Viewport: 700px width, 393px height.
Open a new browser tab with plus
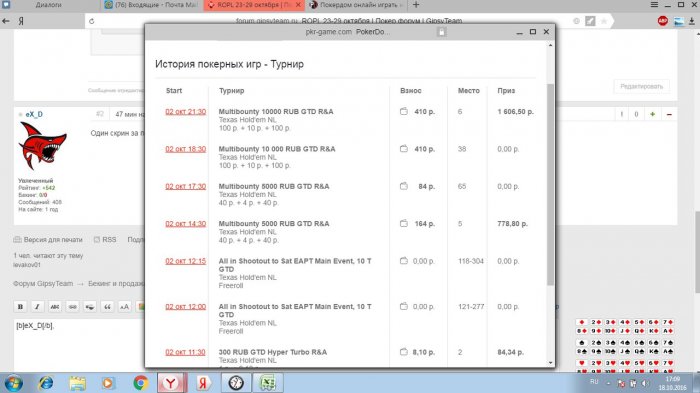(x=416, y=4)
